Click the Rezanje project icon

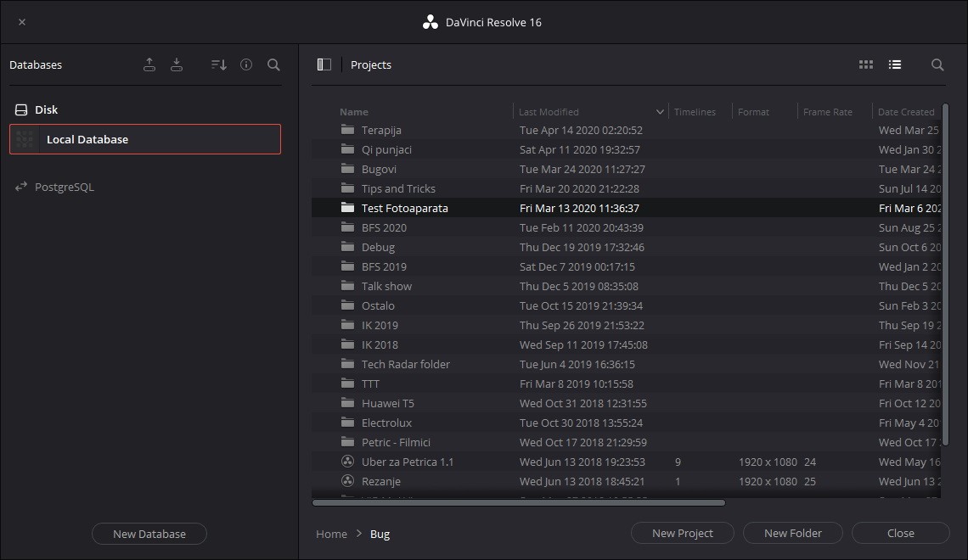(347, 481)
